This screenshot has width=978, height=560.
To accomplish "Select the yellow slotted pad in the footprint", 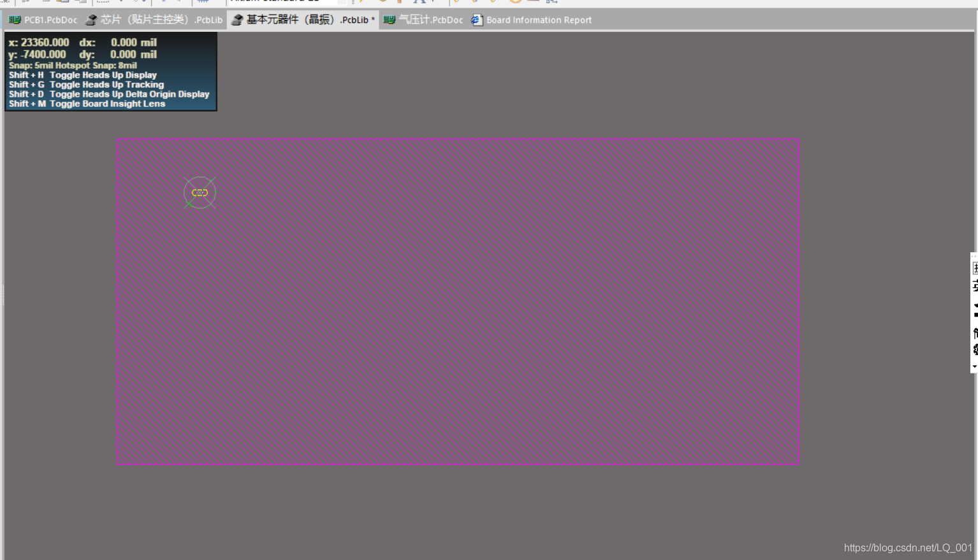I will pyautogui.click(x=200, y=192).
